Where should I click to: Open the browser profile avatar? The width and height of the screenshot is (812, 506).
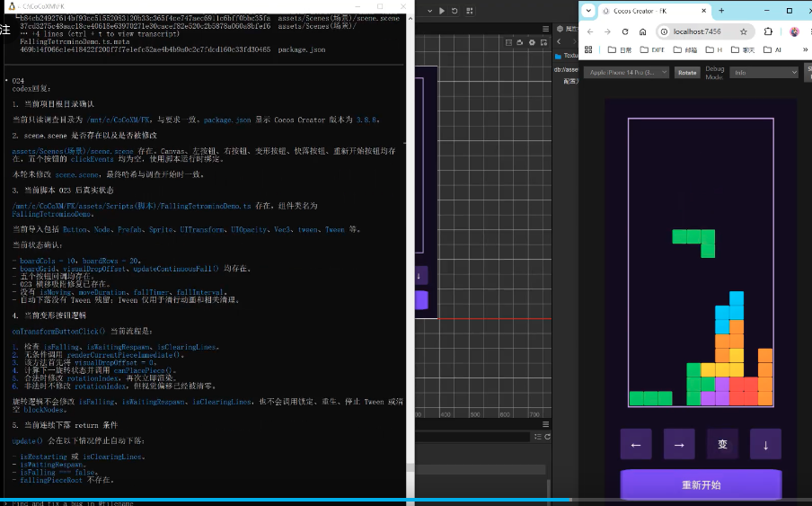coord(794,31)
